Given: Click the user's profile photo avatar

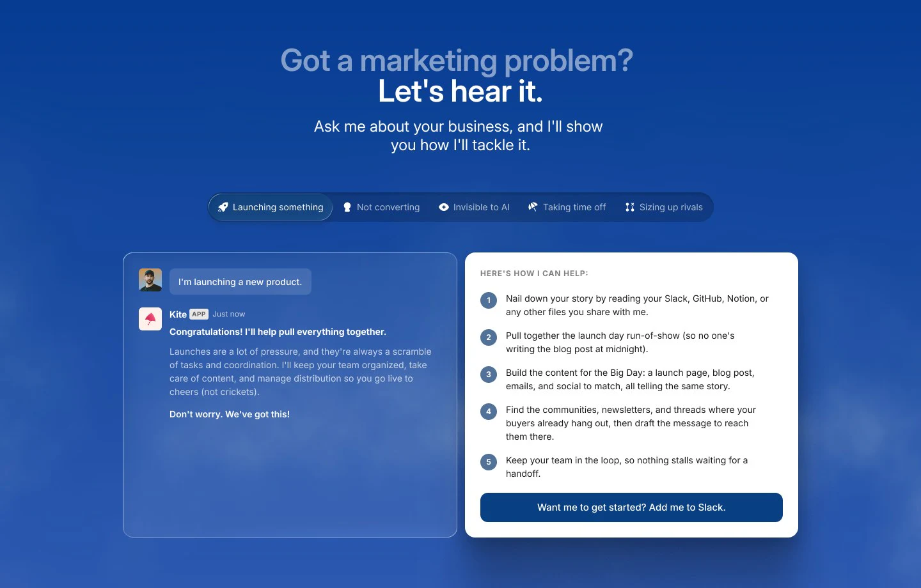Looking at the screenshot, I should pyautogui.click(x=150, y=280).
